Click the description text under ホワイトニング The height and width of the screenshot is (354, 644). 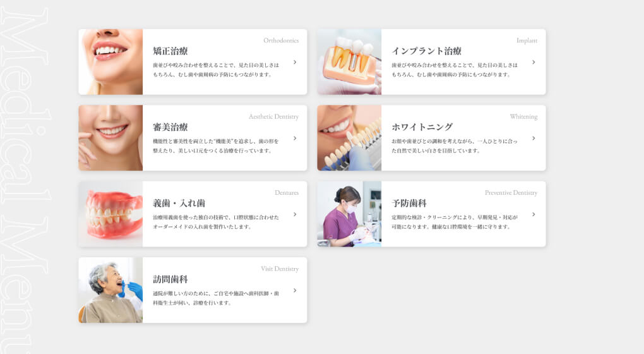coord(455,145)
